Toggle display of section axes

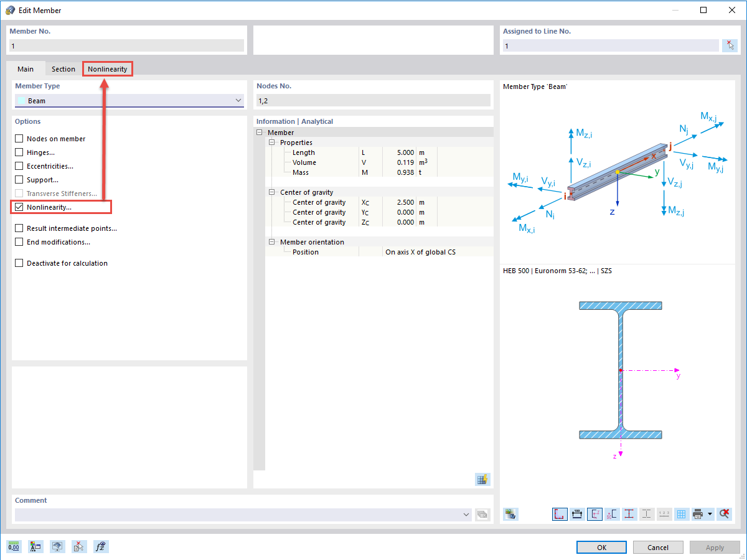coord(594,514)
